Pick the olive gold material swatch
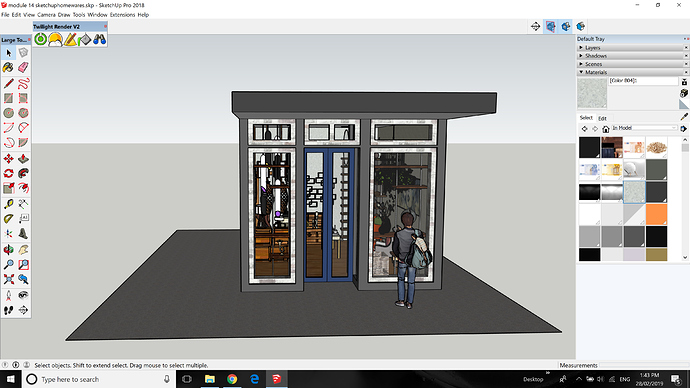 657,254
